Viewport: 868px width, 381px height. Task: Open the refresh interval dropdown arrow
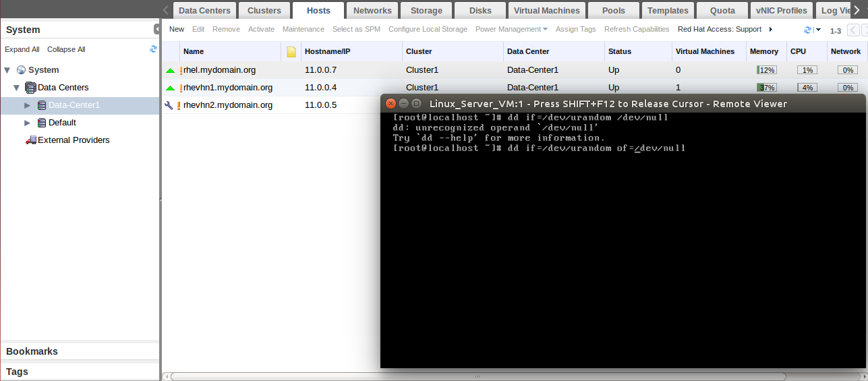(x=818, y=30)
